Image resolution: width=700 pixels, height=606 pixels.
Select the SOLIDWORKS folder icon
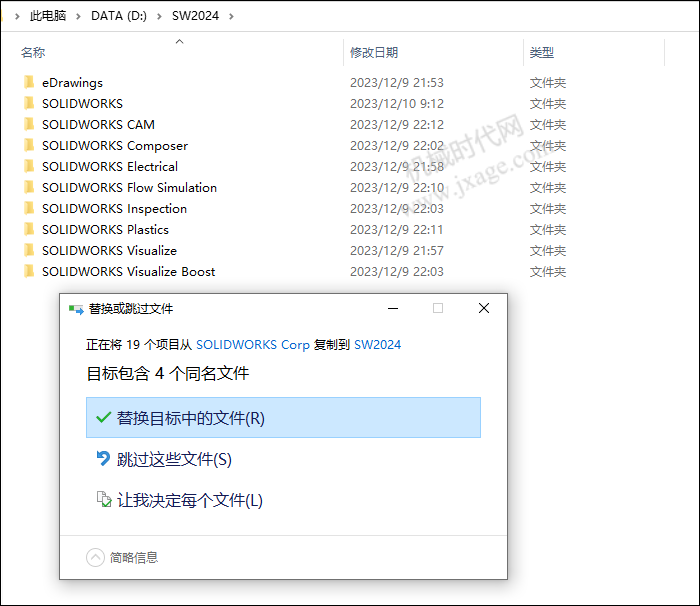[29, 103]
